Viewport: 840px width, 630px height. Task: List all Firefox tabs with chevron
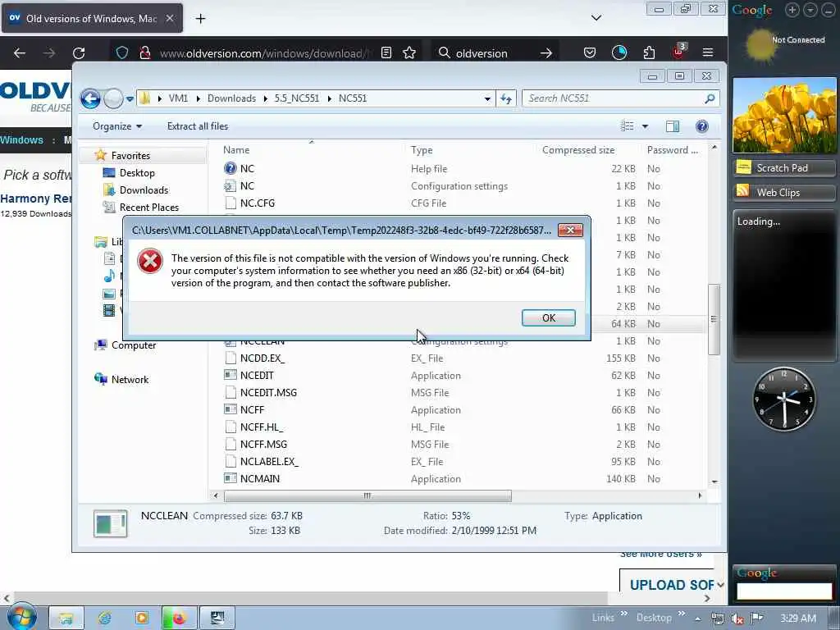[596, 18]
